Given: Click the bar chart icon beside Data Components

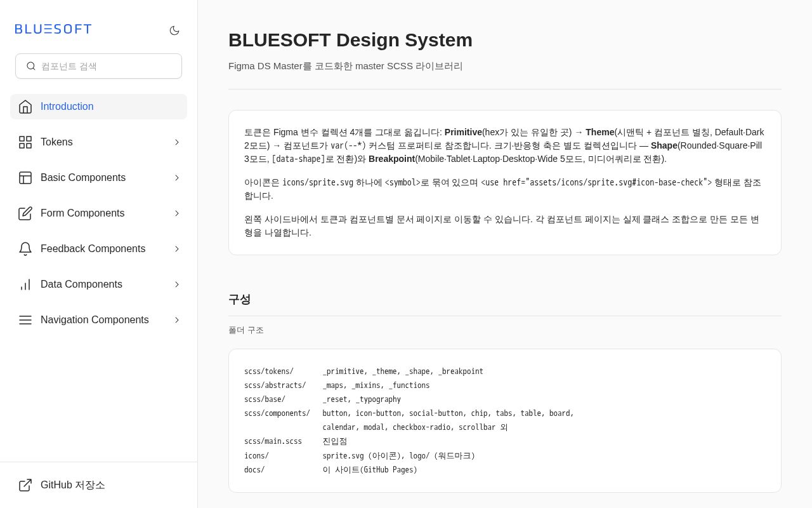Looking at the screenshot, I should 25,284.
